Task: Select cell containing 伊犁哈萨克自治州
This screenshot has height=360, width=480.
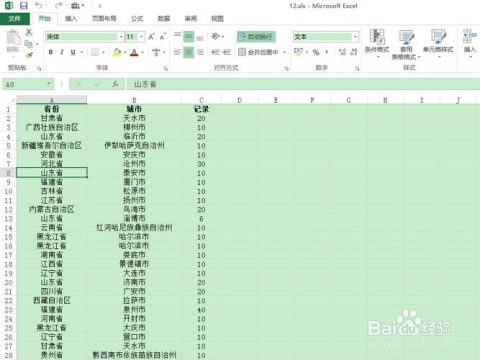Action: coord(134,146)
